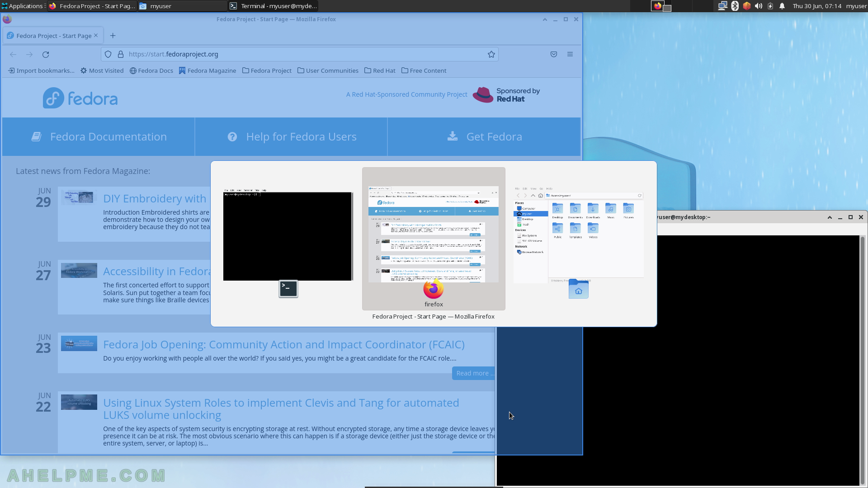Open the orange package updater tray icon

[x=747, y=6]
